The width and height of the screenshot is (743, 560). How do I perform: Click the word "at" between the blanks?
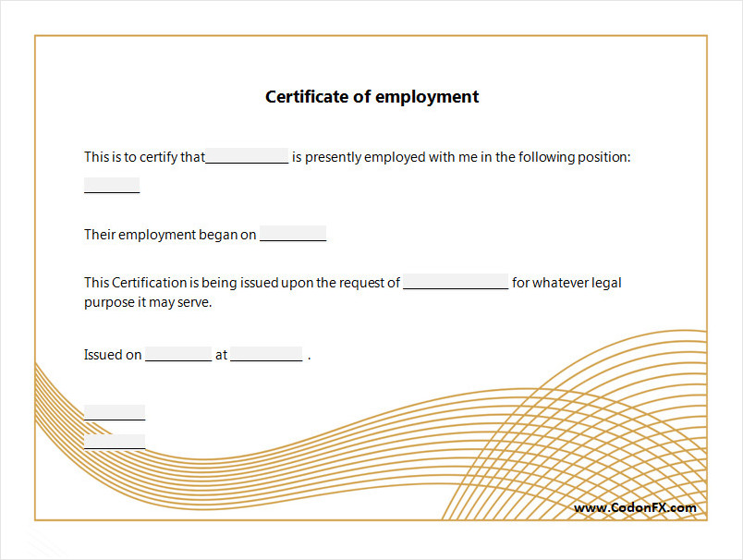click(x=221, y=355)
